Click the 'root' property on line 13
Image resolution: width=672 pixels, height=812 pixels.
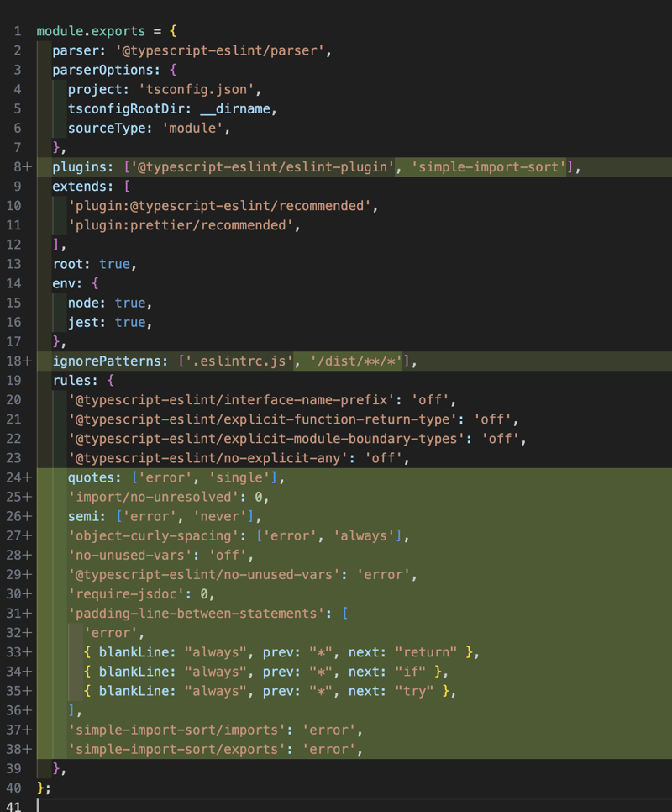(68, 264)
